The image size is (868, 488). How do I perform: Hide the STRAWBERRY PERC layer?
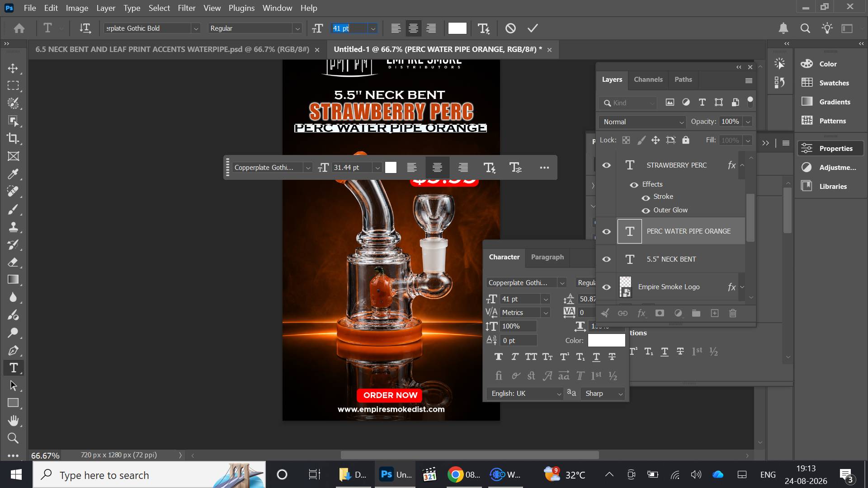[x=606, y=165]
